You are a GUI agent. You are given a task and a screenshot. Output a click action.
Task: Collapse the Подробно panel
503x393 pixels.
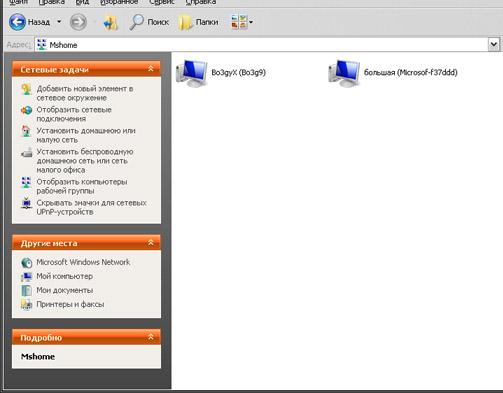pos(151,337)
